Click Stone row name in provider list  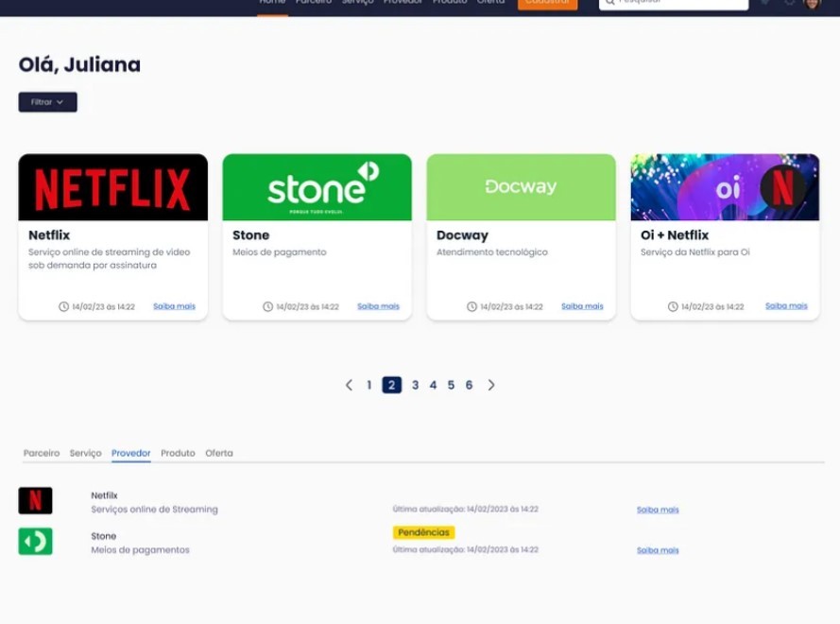104,536
